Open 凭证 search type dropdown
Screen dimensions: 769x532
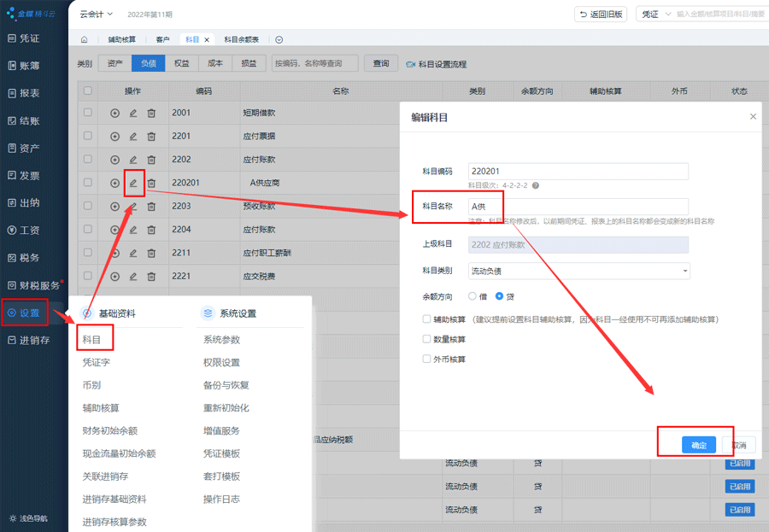[655, 15]
